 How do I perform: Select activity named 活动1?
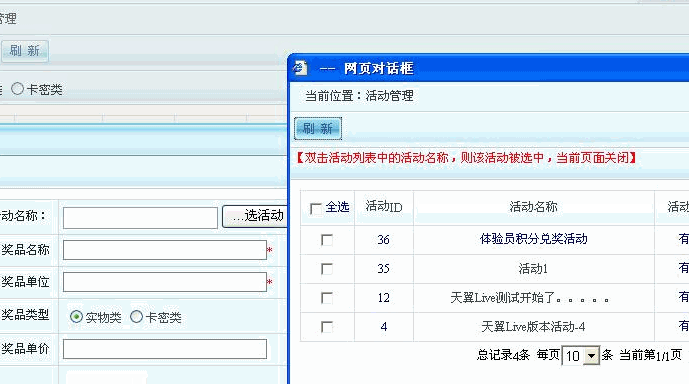pyautogui.click(x=533, y=268)
